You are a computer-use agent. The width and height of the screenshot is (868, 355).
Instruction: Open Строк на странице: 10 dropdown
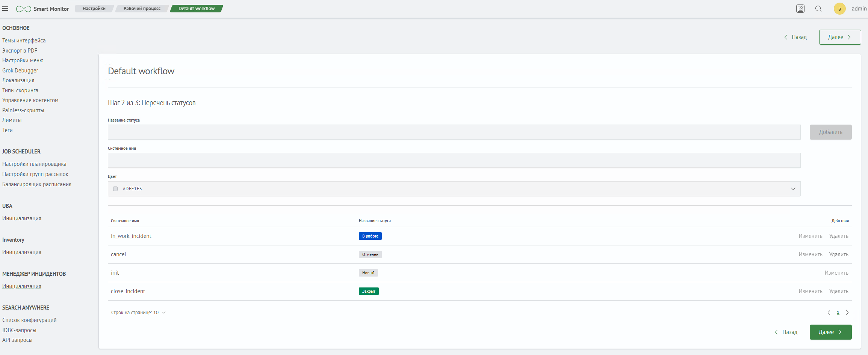tap(138, 313)
